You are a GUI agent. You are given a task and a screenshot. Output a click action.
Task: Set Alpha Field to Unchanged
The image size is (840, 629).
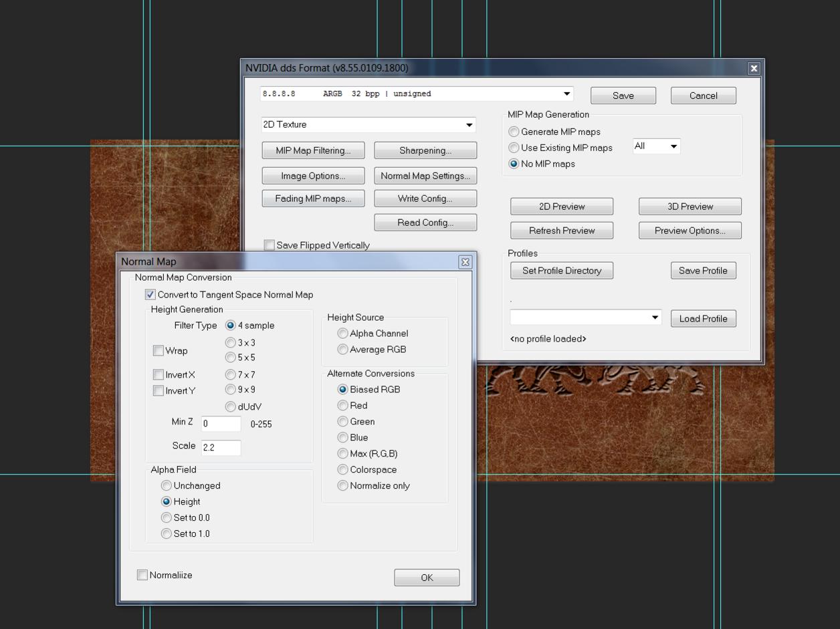(167, 486)
